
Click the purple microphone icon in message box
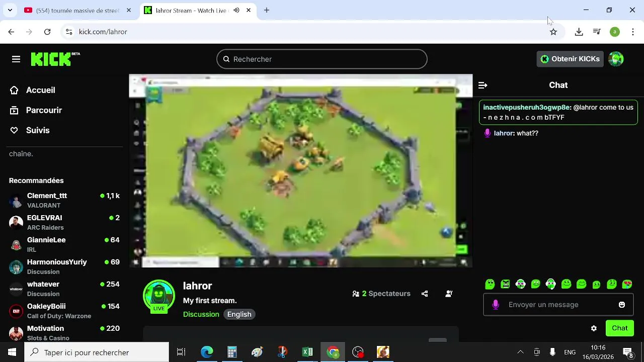[496, 305]
